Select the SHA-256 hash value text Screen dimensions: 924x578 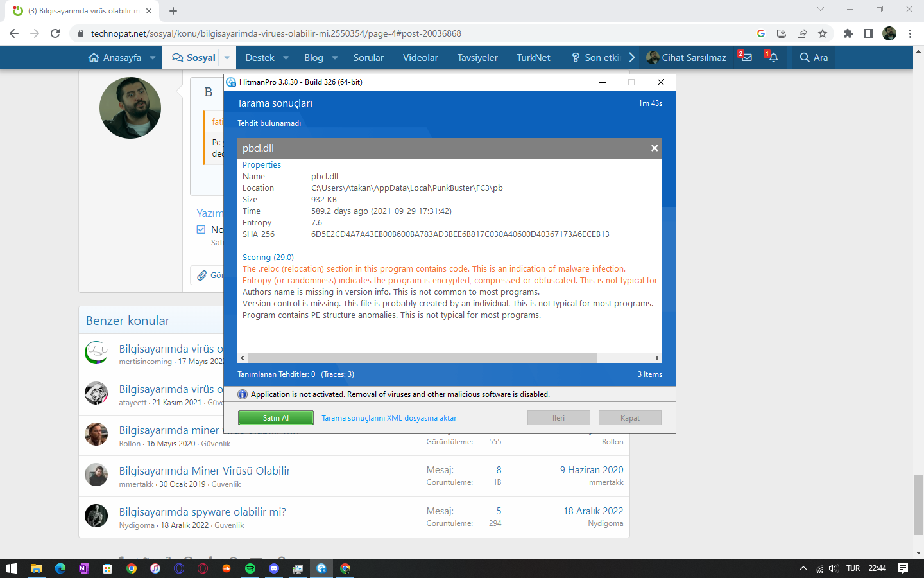460,234
